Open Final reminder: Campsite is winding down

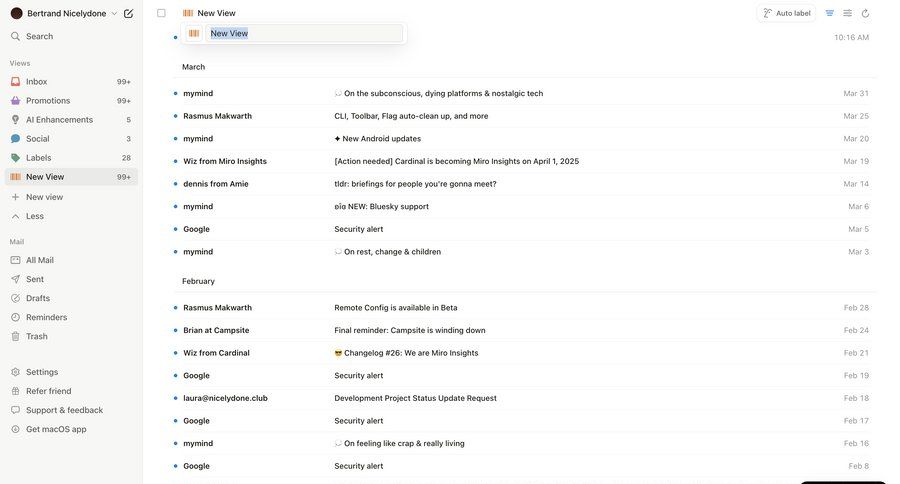[524, 330]
